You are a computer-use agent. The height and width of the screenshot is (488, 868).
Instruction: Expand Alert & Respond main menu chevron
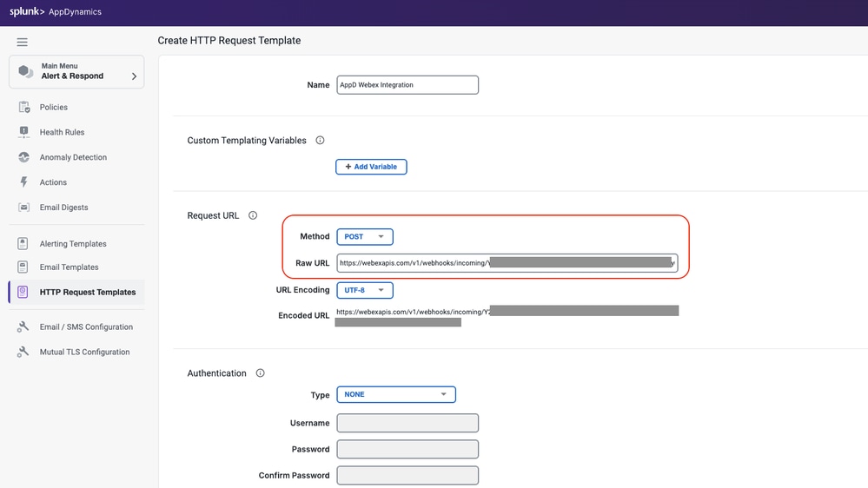click(134, 76)
